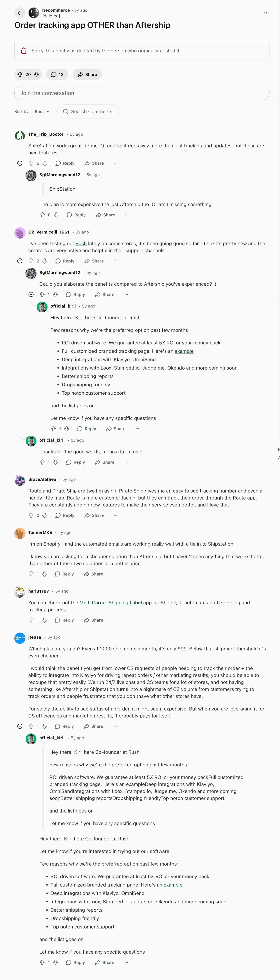Screen dimensions: 280x980
Task: Open Multi Carrier Shipping Label link
Action: pyautogui.click(x=111, y=603)
